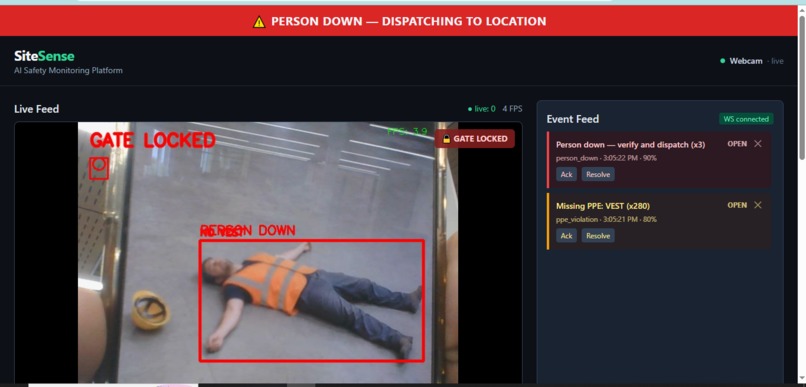The height and width of the screenshot is (387, 806).
Task: Click the 'Person down — verify and dispatch (x3)' title
Action: coord(631,145)
